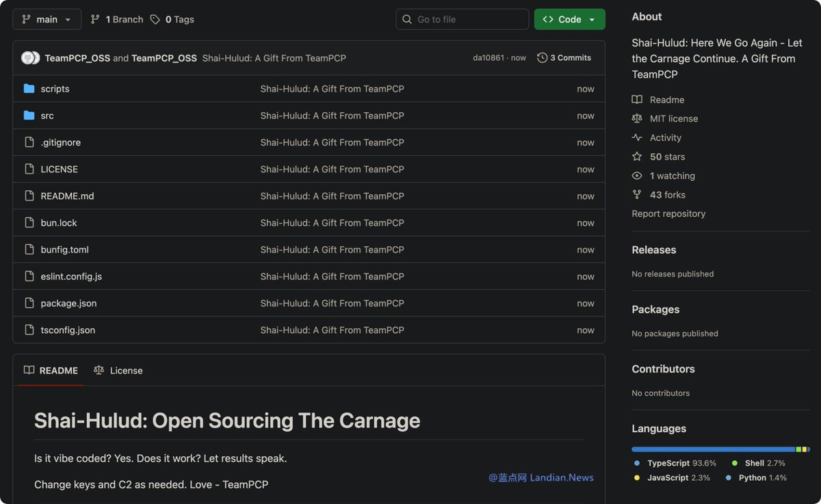Screen dimensions: 821x504
Task: Click the blue language bar segment
Action: (x=714, y=449)
